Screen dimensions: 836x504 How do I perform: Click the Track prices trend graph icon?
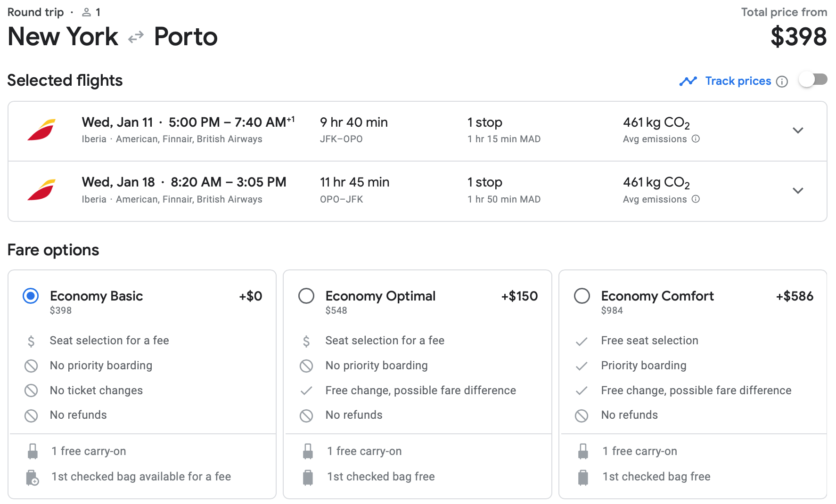pyautogui.click(x=688, y=81)
